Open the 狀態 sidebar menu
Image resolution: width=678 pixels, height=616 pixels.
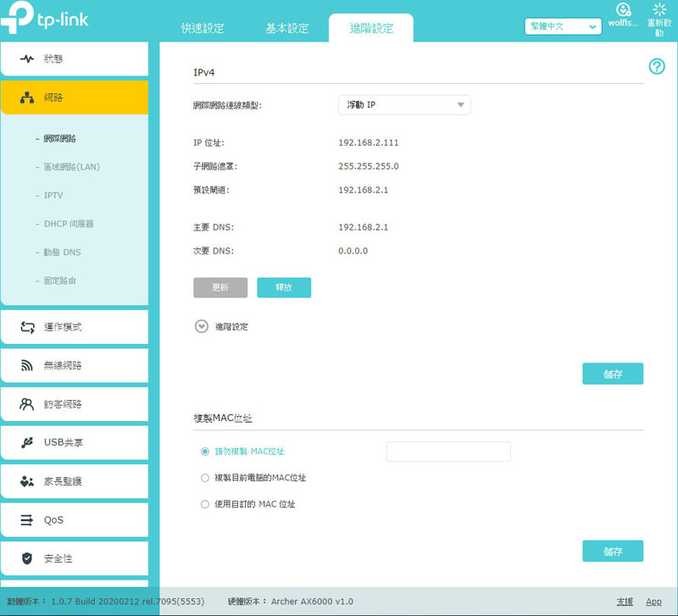[x=75, y=58]
